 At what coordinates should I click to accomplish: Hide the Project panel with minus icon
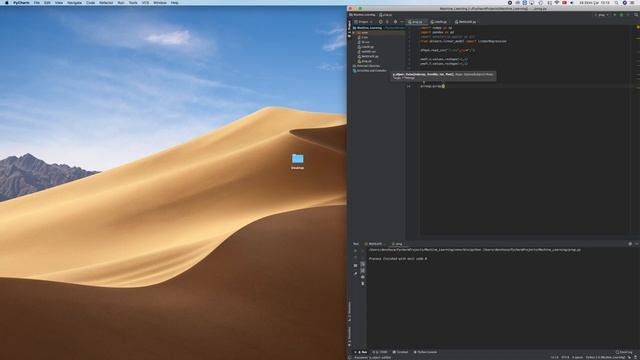[x=402, y=22]
